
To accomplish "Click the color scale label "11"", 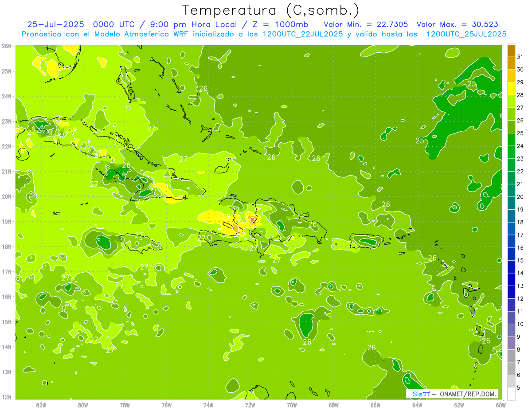I will 520,311.
